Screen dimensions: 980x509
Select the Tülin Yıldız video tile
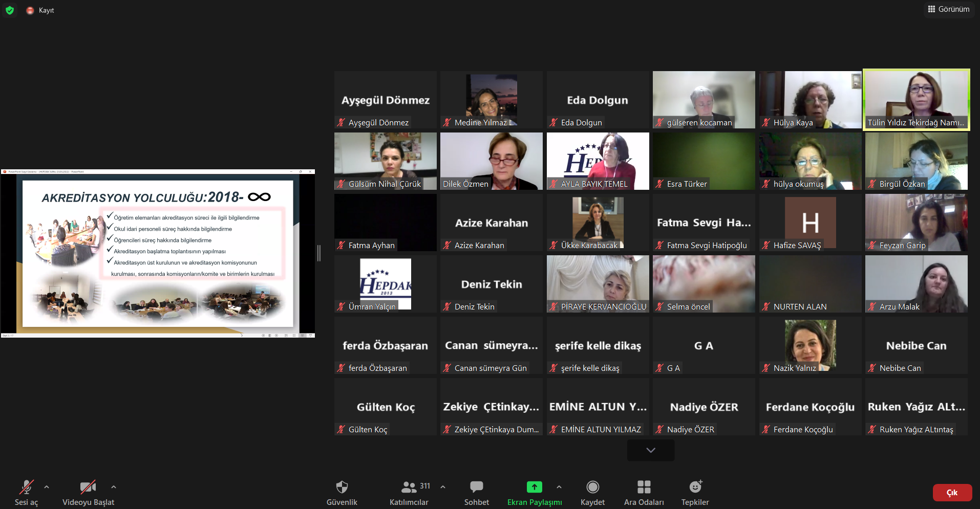coord(916,100)
